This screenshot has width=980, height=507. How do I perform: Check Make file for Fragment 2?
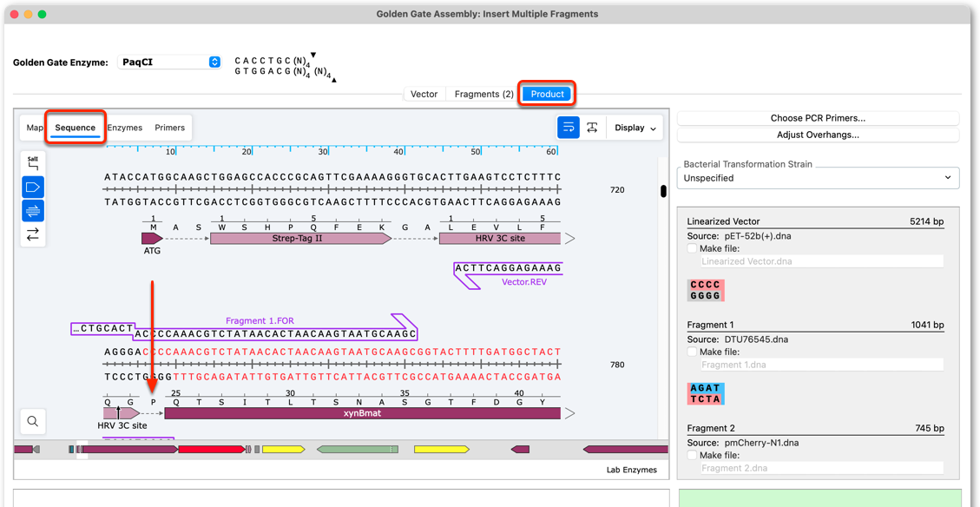692,455
